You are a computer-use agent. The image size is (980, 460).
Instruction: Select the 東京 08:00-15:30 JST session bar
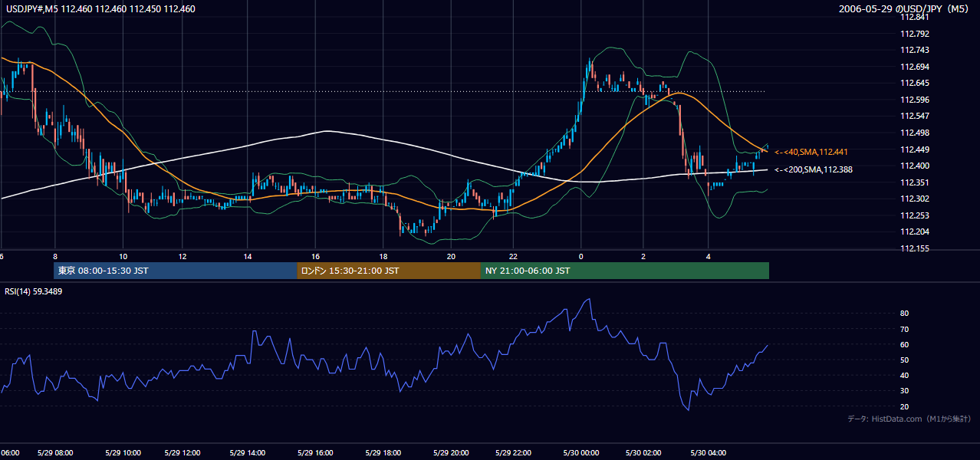click(176, 271)
